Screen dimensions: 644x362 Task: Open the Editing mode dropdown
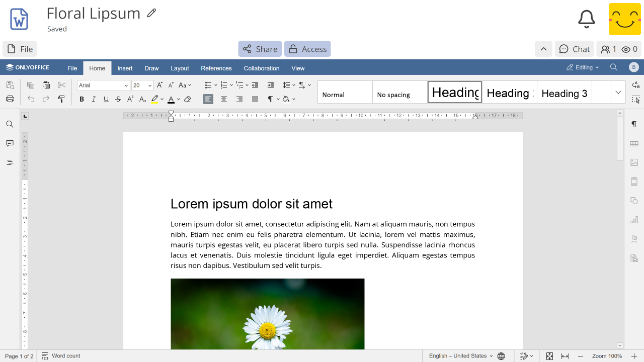coord(583,67)
